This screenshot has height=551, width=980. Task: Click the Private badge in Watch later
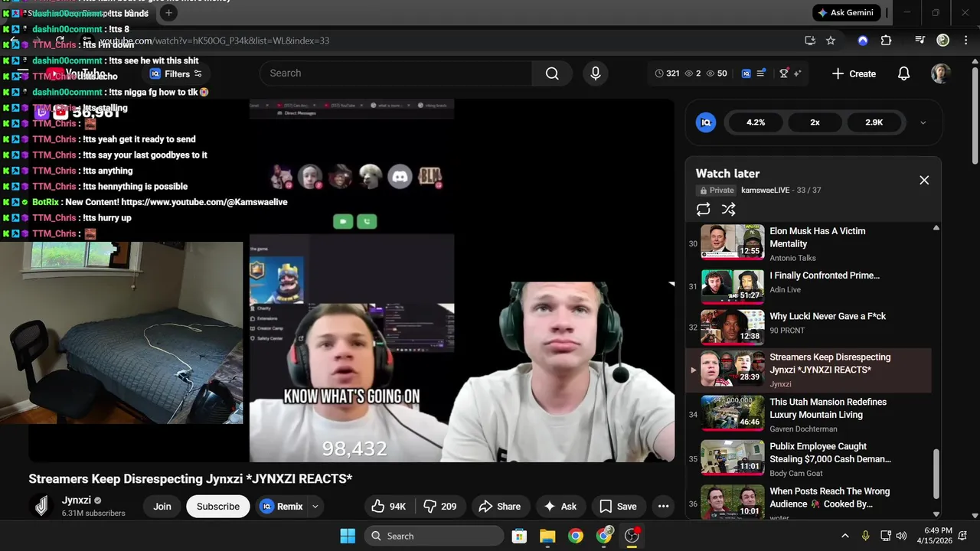(717, 191)
